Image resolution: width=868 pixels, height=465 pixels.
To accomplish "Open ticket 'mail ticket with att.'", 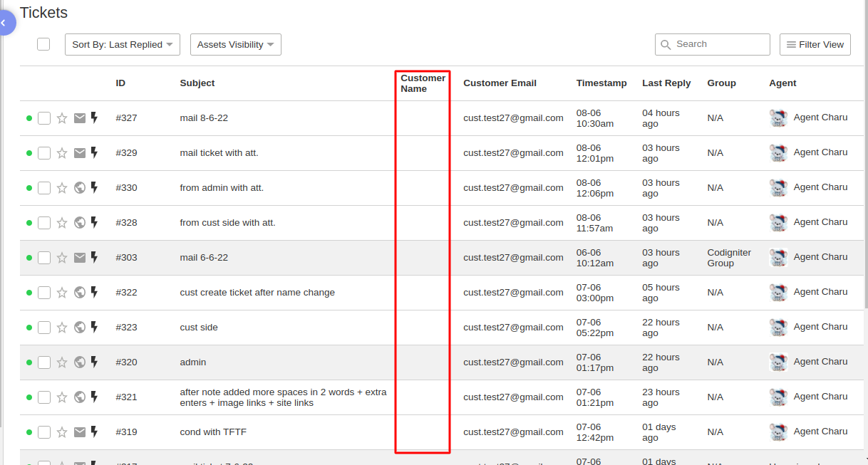I will tap(219, 153).
